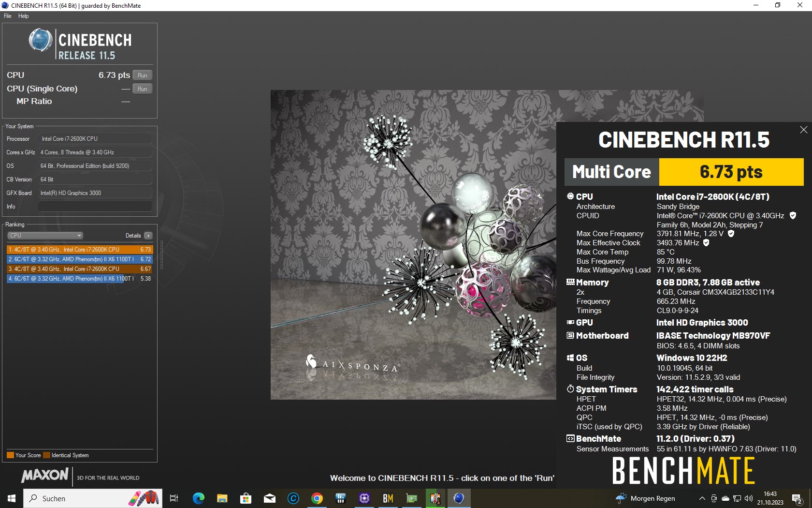Open the HWiNFO sensor app in taskbar
The image size is (812, 508).
pyautogui.click(x=341, y=498)
